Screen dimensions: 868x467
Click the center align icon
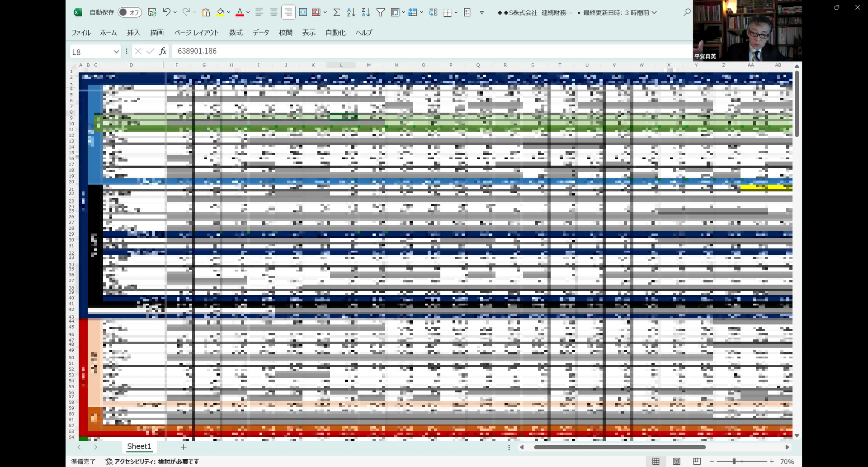(x=274, y=13)
